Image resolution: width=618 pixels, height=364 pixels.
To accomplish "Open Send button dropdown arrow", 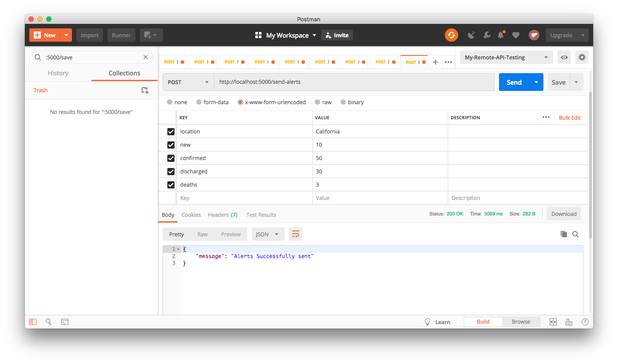I will [x=536, y=82].
